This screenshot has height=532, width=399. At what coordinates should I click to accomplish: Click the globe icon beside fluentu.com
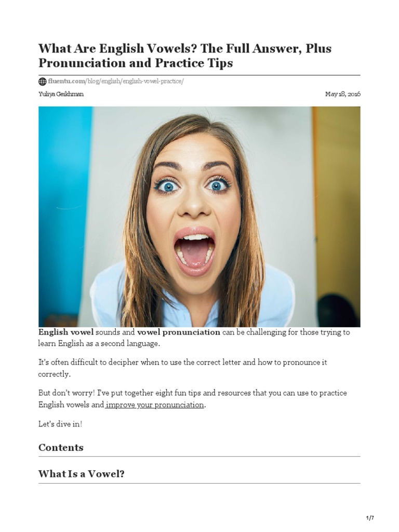43,82
